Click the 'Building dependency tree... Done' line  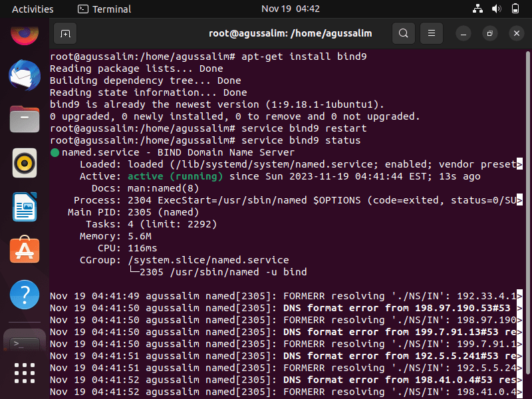tap(145, 80)
